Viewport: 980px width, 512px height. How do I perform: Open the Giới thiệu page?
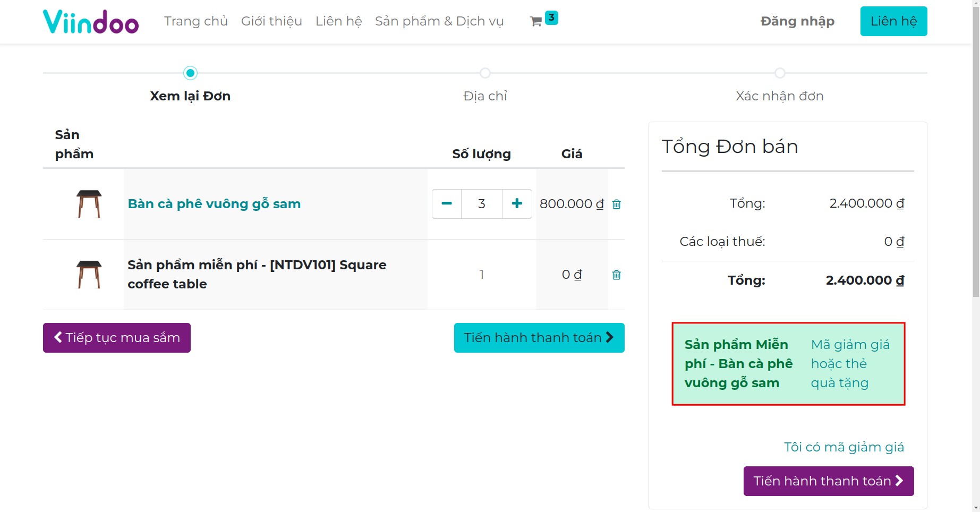271,21
